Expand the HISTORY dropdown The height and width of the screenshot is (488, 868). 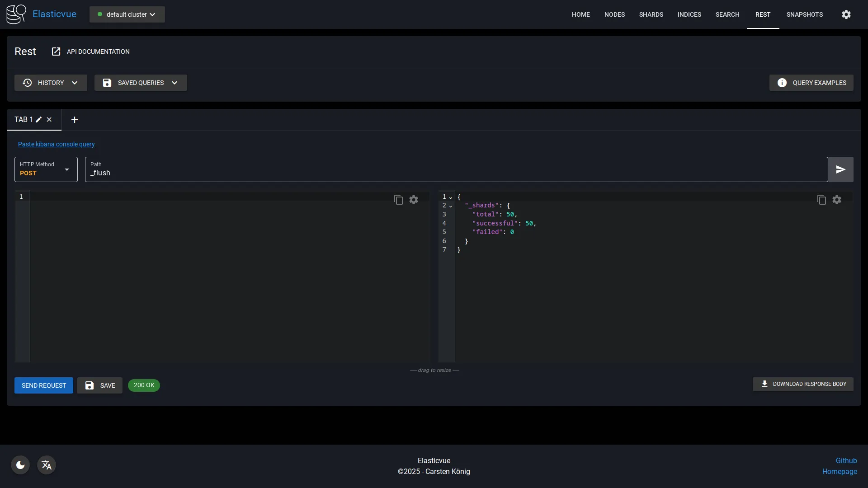click(51, 83)
